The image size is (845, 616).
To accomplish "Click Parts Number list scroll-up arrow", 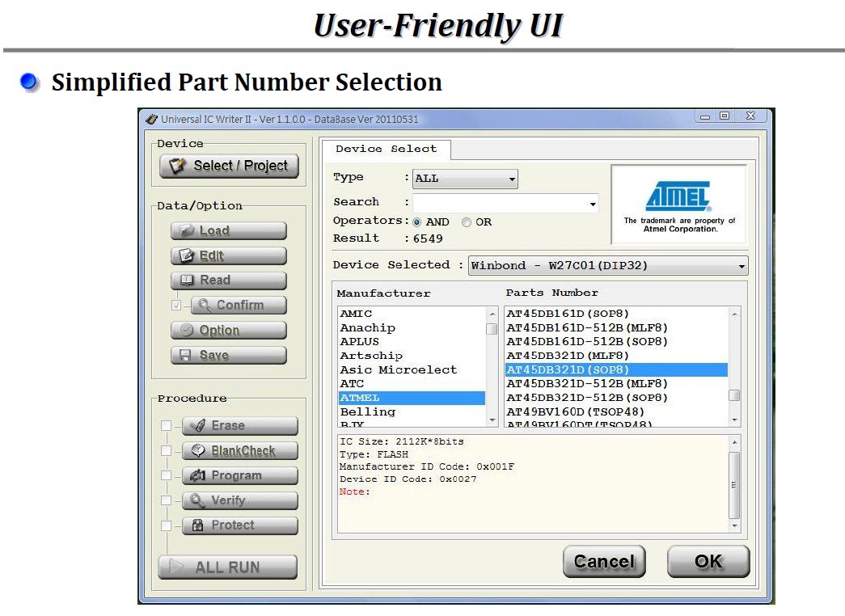I will tap(734, 314).
